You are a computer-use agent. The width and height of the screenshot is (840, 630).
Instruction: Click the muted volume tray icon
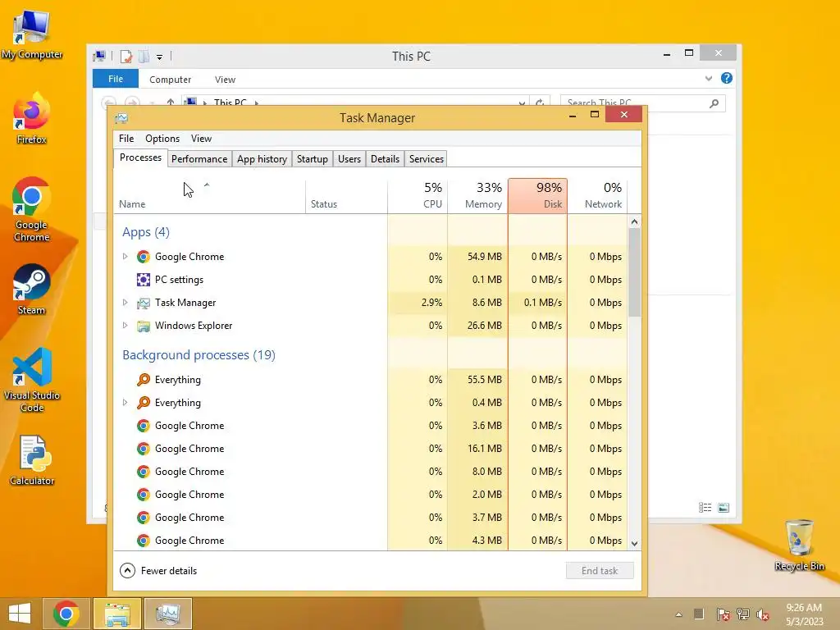coord(763,614)
